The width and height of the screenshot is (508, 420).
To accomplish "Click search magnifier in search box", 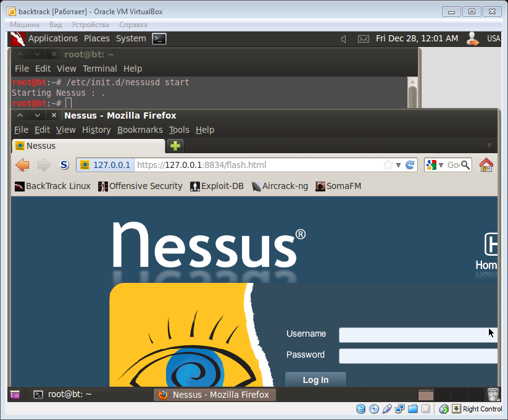I will click(465, 165).
